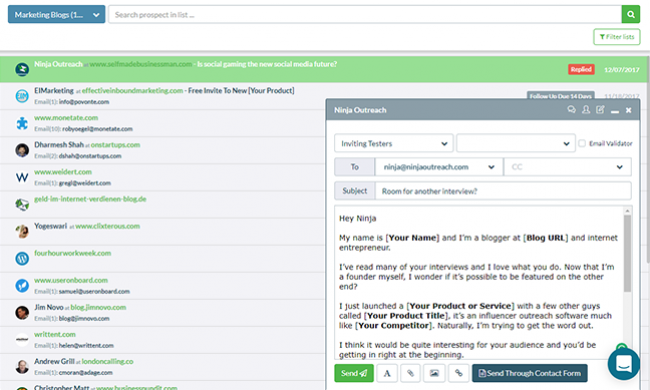Open effectiveinboundmarketing.com link
The height and width of the screenshot is (390, 650).
[x=132, y=90]
